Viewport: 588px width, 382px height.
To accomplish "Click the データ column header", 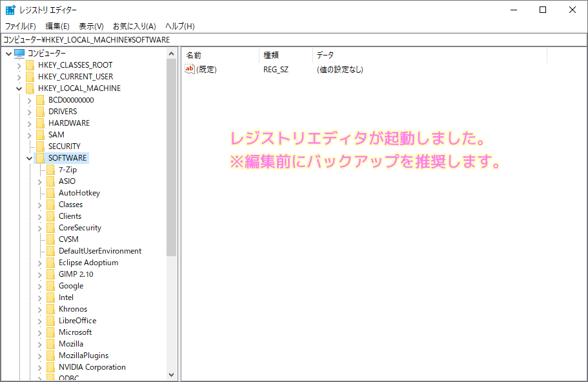I will (x=326, y=55).
